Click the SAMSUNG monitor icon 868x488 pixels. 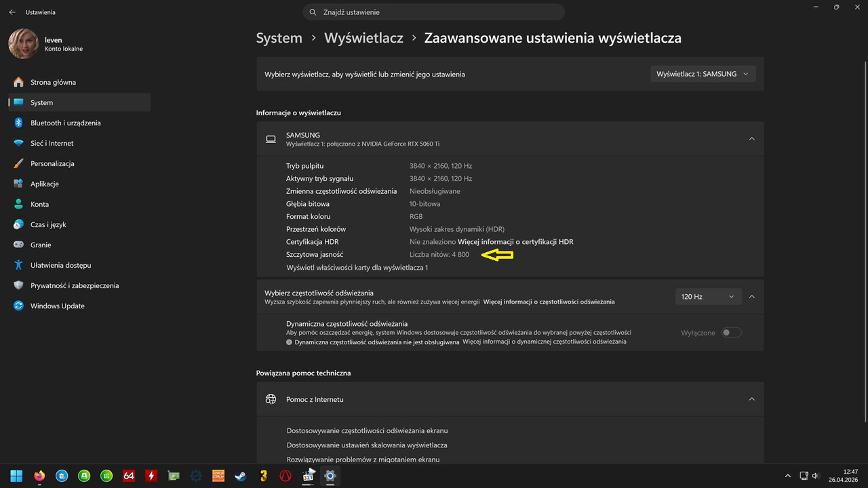(x=271, y=139)
